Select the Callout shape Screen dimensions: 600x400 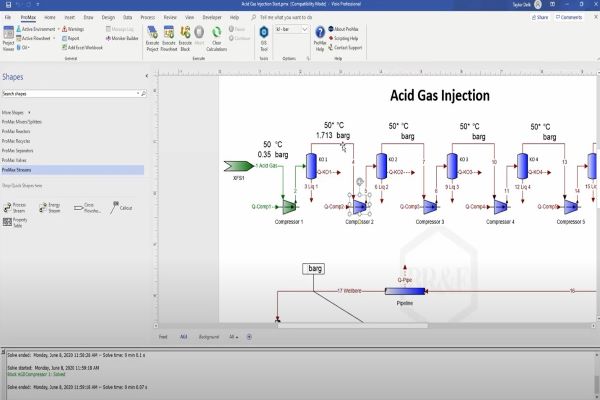(x=121, y=207)
